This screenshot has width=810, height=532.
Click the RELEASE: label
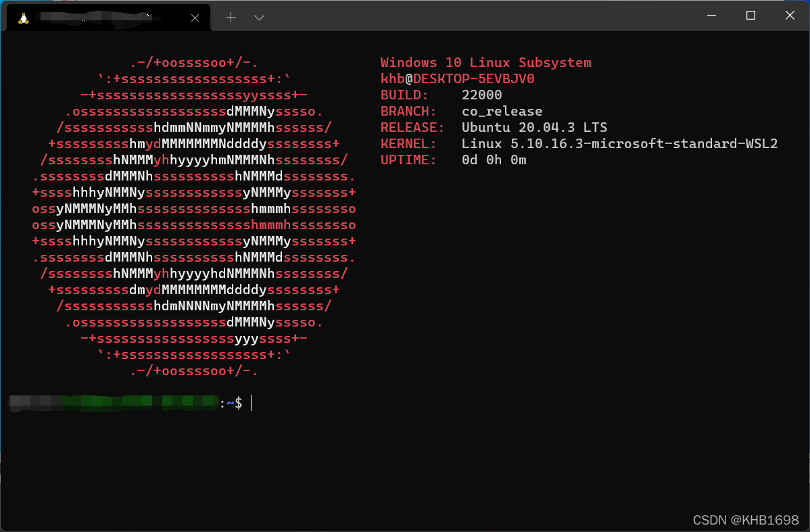click(x=412, y=128)
